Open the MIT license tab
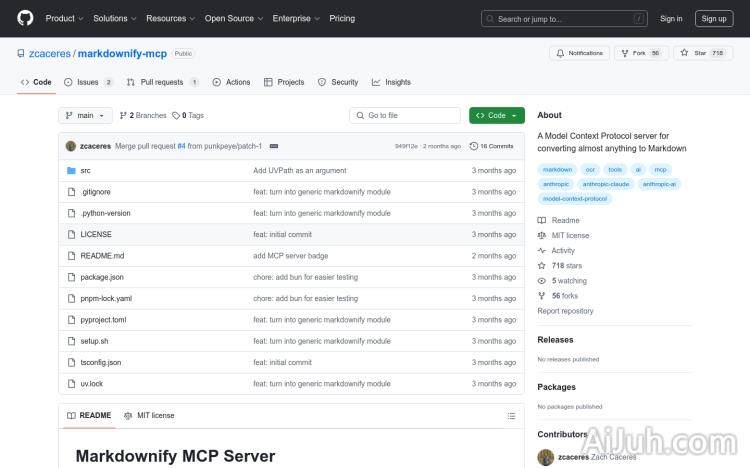This screenshot has width=750, height=468. (149, 415)
